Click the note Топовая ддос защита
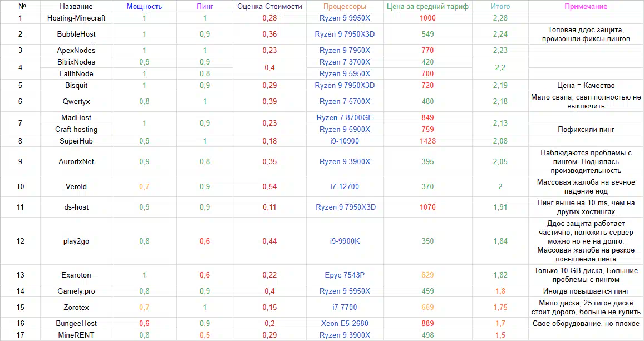 pyautogui.click(x=586, y=34)
